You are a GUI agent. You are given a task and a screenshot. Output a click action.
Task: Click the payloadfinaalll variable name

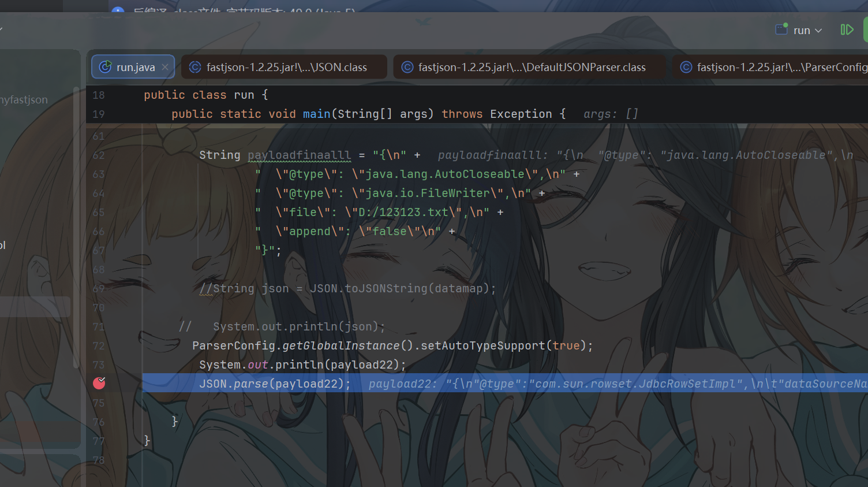click(300, 155)
